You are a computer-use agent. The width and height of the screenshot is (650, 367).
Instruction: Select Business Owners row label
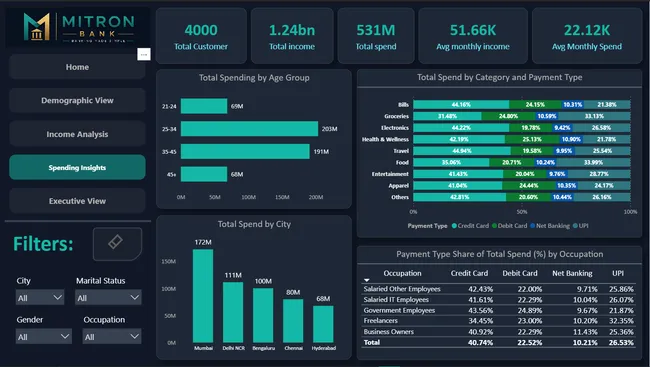coord(388,332)
